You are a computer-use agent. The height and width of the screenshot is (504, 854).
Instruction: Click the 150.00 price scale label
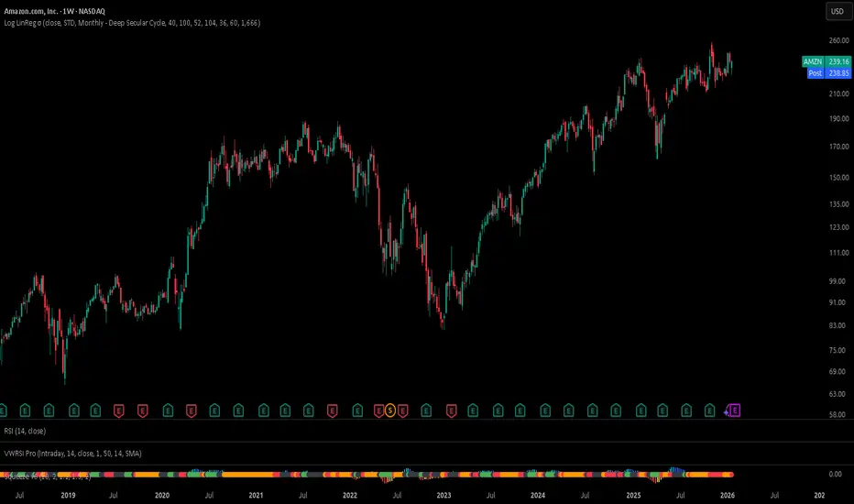coord(838,178)
